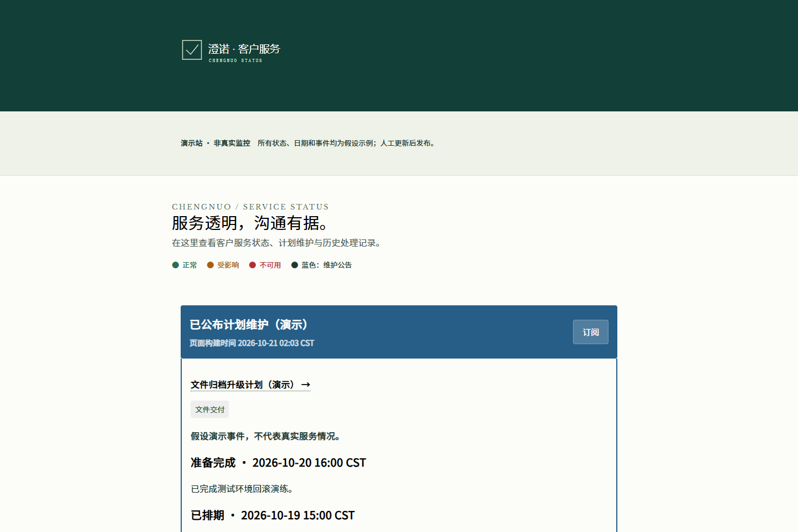
Task: Click the 已排期 · 2026-10-19 15:00 CST entry
Action: 273,515
